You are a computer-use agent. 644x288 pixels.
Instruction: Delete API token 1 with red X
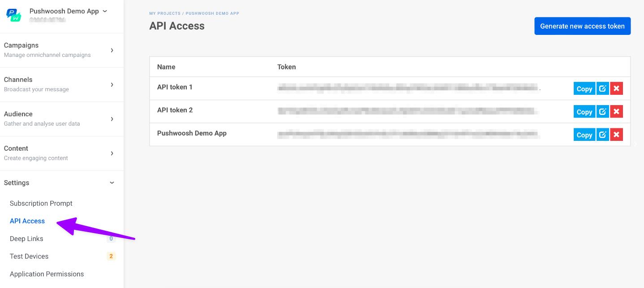[616, 89]
